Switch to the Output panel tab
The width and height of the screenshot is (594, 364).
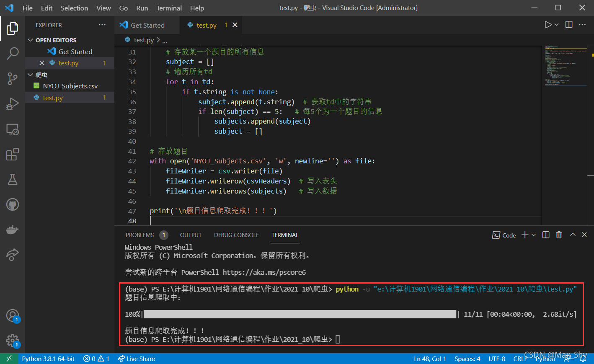click(191, 235)
